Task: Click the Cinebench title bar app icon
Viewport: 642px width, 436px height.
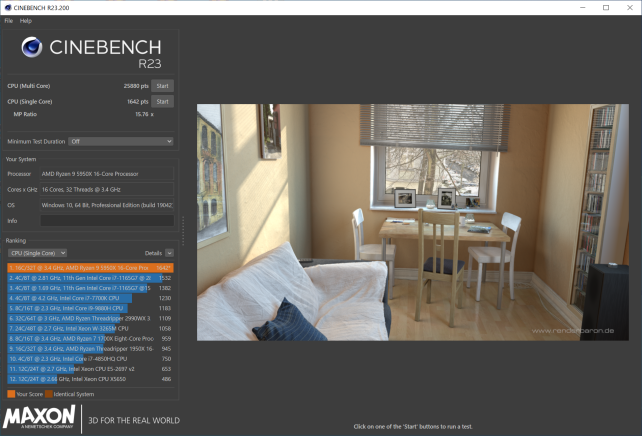Action: pyautogui.click(x=8, y=7)
